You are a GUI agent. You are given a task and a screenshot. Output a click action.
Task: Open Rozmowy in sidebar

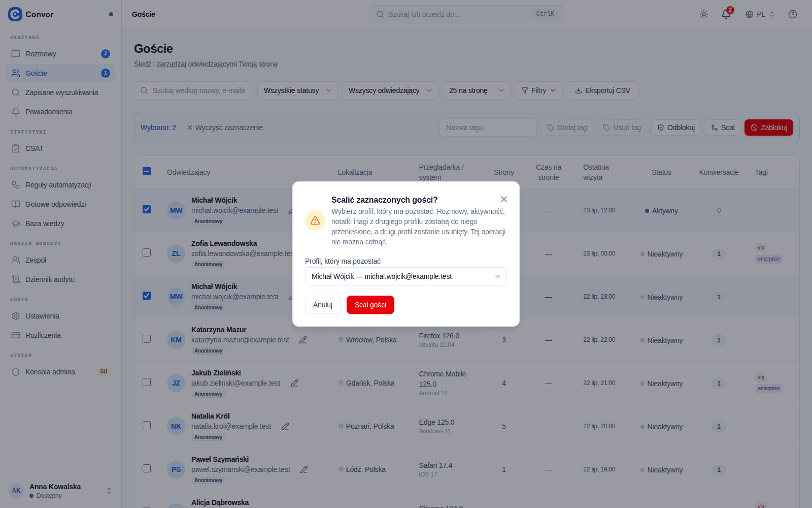[x=60, y=54]
